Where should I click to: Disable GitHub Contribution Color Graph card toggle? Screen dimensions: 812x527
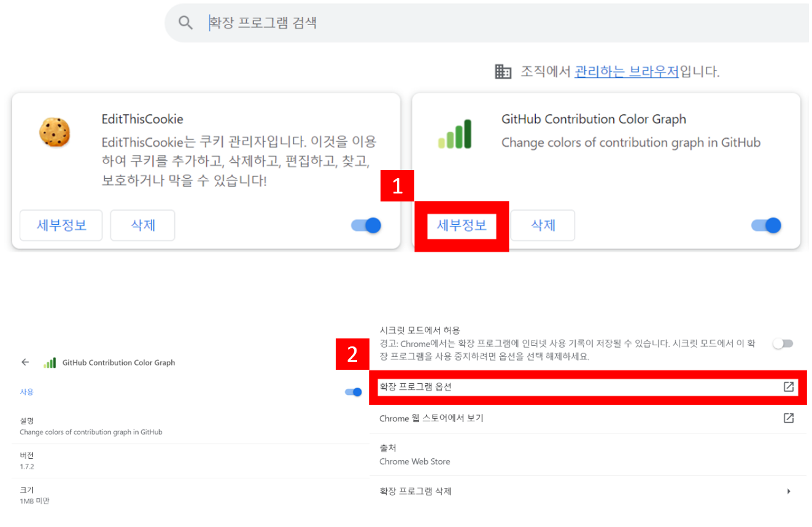point(767,225)
